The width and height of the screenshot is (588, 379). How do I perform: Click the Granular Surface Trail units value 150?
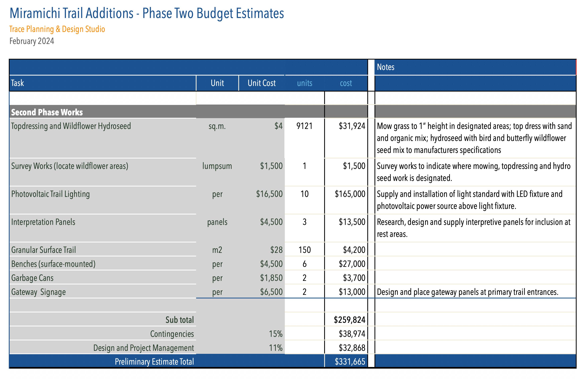pyautogui.click(x=305, y=250)
